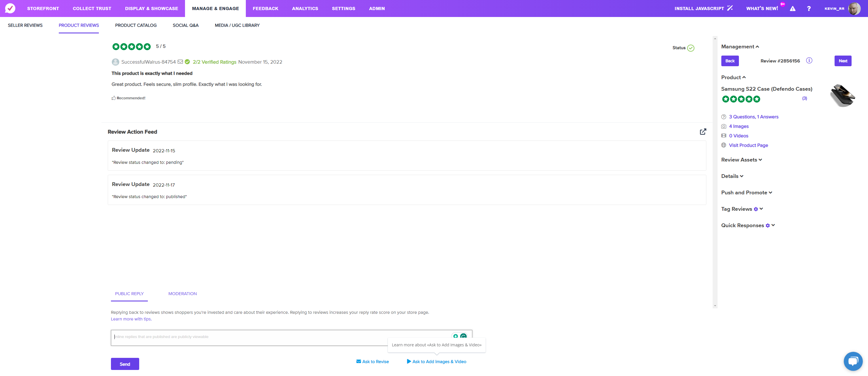Viewport: 868px width, 376px height.
Task: Click the Samsung S22 Case product thumbnail
Action: tap(842, 95)
